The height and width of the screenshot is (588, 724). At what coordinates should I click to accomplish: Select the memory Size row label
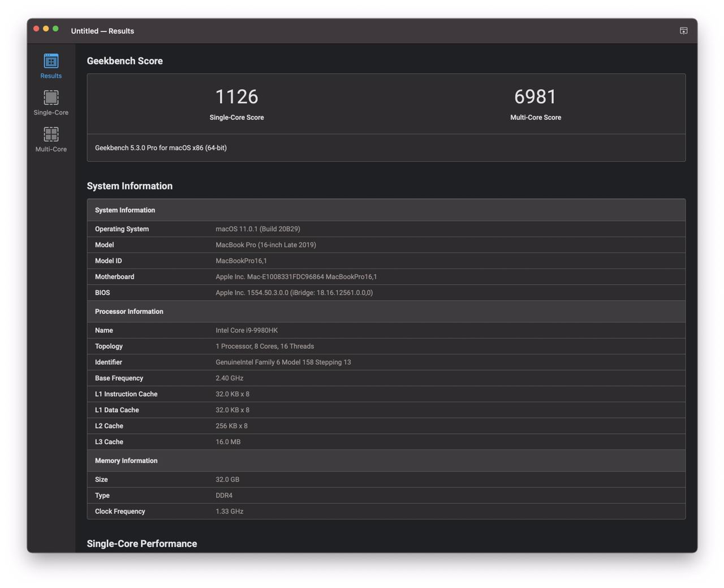tap(101, 479)
